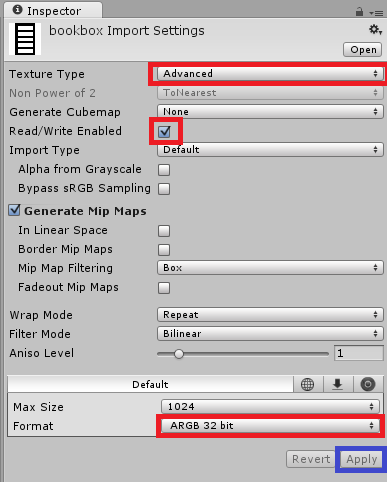Click the Open button
The image size is (387, 482).
pyautogui.click(x=363, y=50)
